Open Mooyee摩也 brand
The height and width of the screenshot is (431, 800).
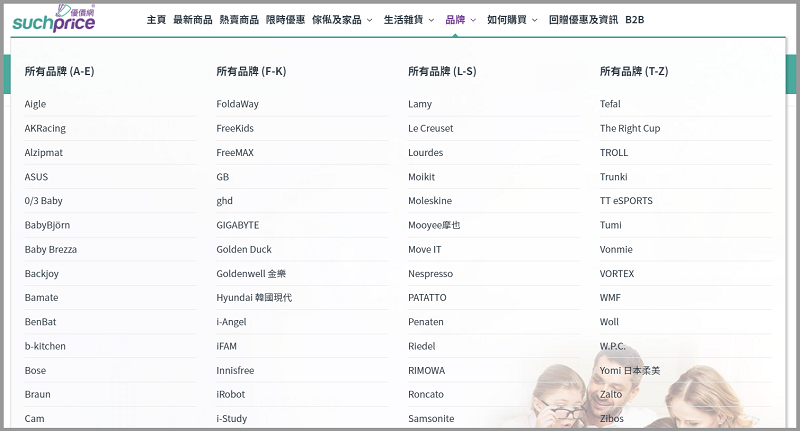click(434, 225)
